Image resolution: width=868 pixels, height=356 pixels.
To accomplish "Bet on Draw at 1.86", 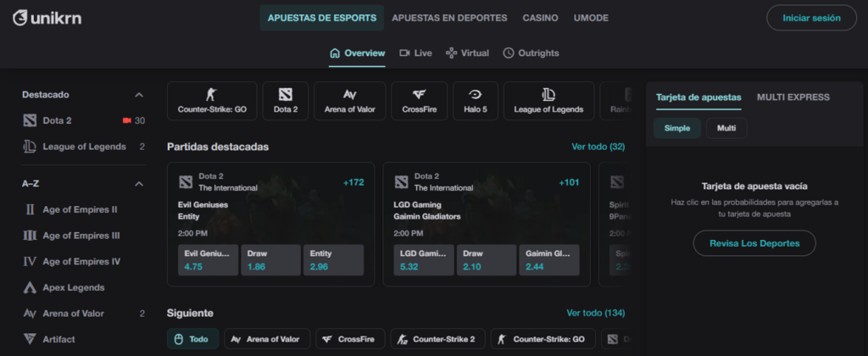I will pyautogui.click(x=270, y=260).
